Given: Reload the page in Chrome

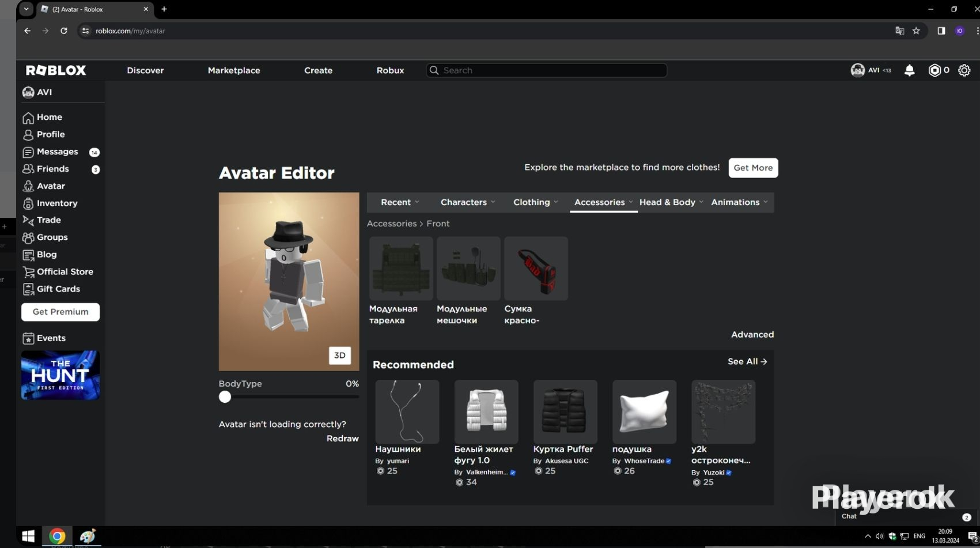Looking at the screenshot, I should (64, 31).
